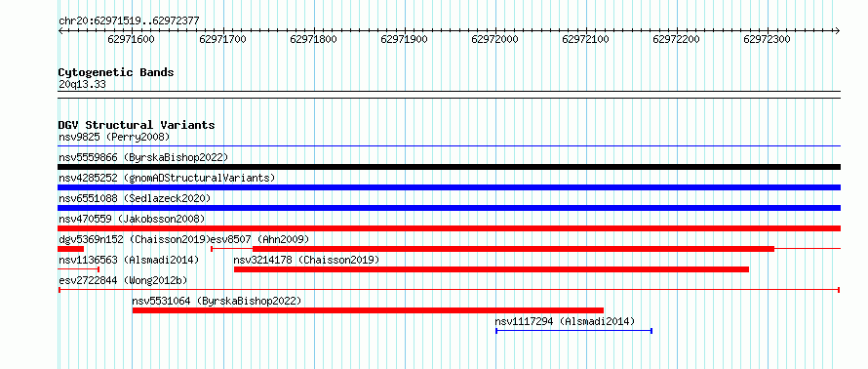Open the nsv470559 (Jakobsson2008) label
868x369 pixels.
(x=132, y=219)
